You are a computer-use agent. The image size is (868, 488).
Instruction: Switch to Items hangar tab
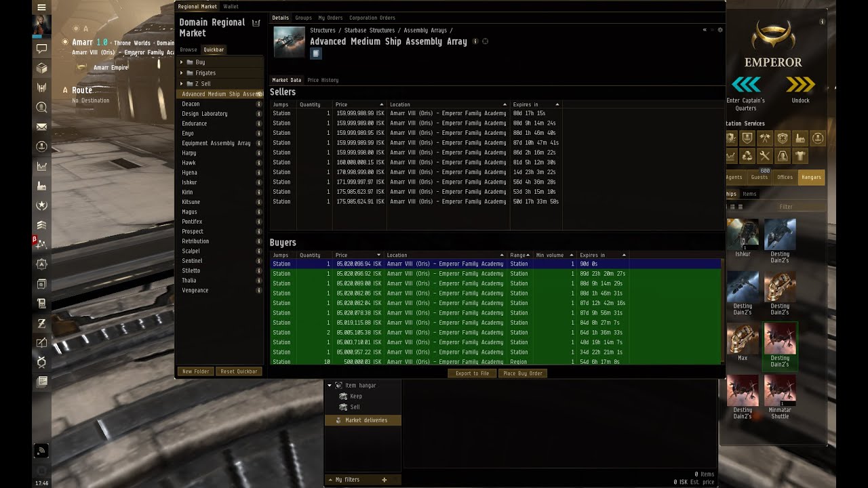[749, 194]
